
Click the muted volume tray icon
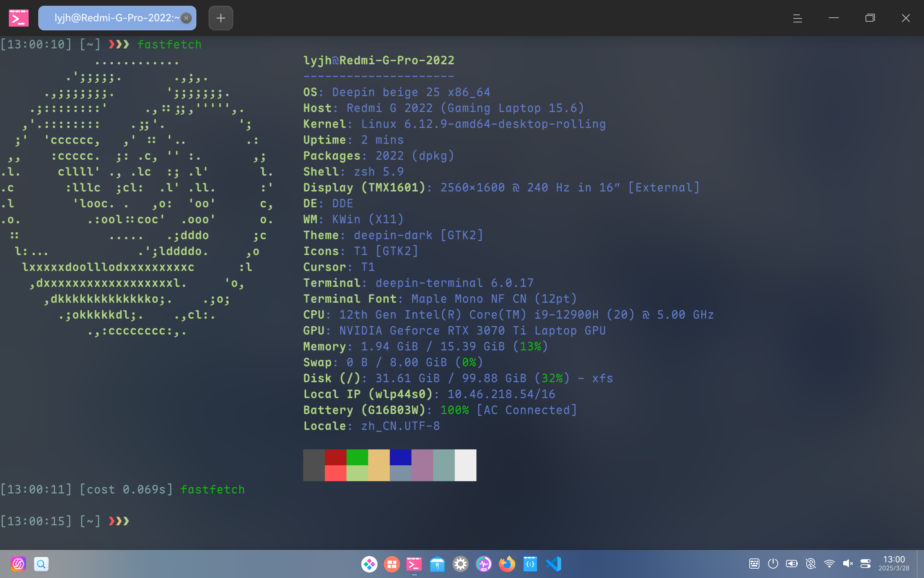coord(847,564)
